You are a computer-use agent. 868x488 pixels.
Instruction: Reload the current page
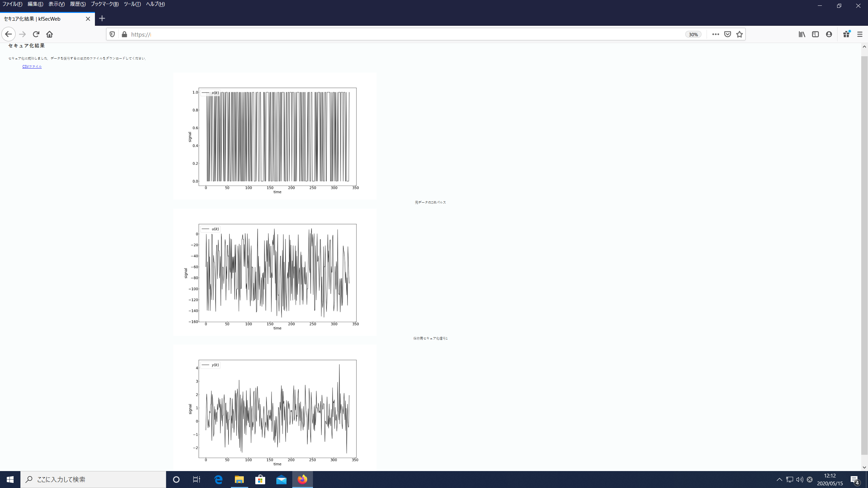click(36, 34)
